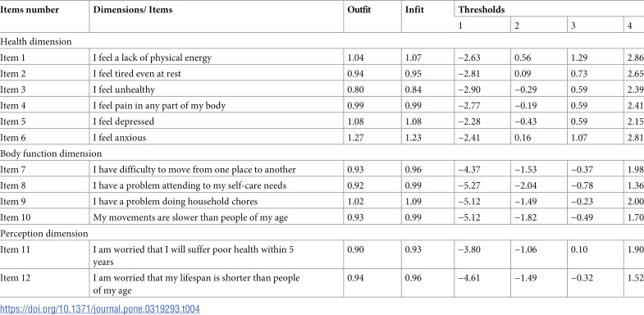The height and width of the screenshot is (315, 644).
Task: Click the Items number column header
Action: point(30,10)
